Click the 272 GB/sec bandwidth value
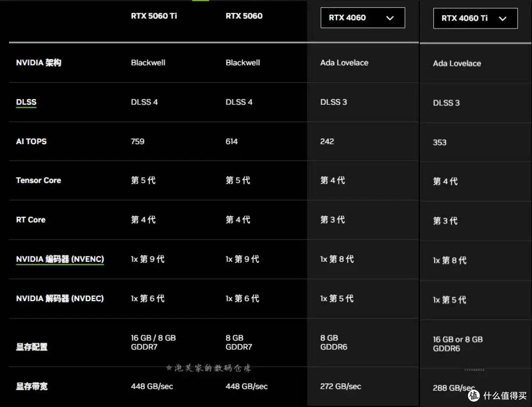Screen dimensions: 532x407 coord(341,386)
